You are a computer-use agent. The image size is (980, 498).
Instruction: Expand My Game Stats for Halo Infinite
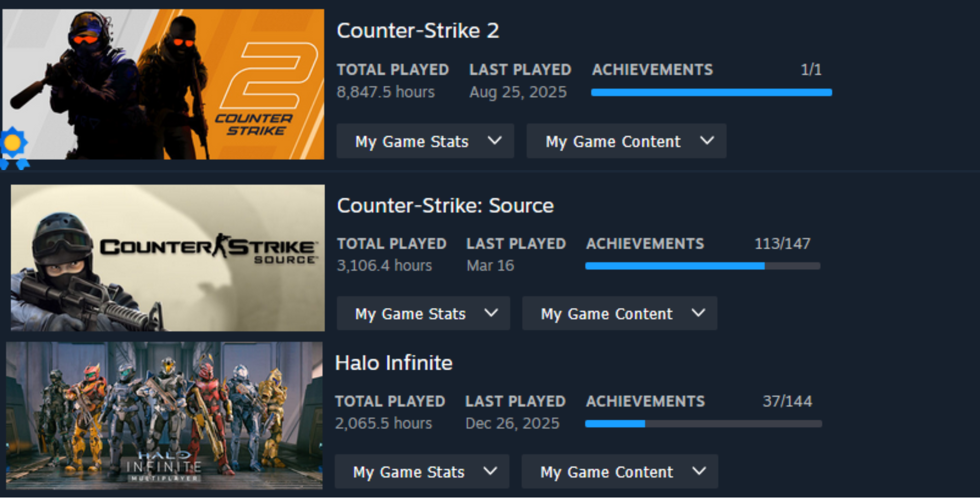pos(422,471)
